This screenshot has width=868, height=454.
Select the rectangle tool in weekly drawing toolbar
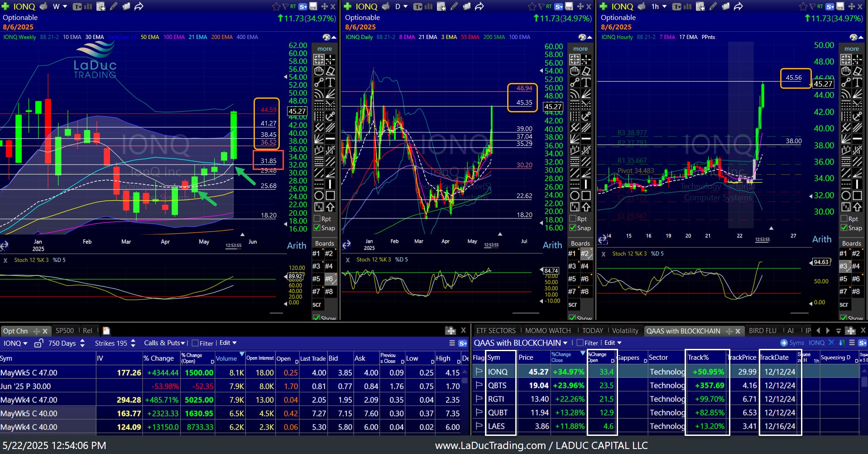330,195
